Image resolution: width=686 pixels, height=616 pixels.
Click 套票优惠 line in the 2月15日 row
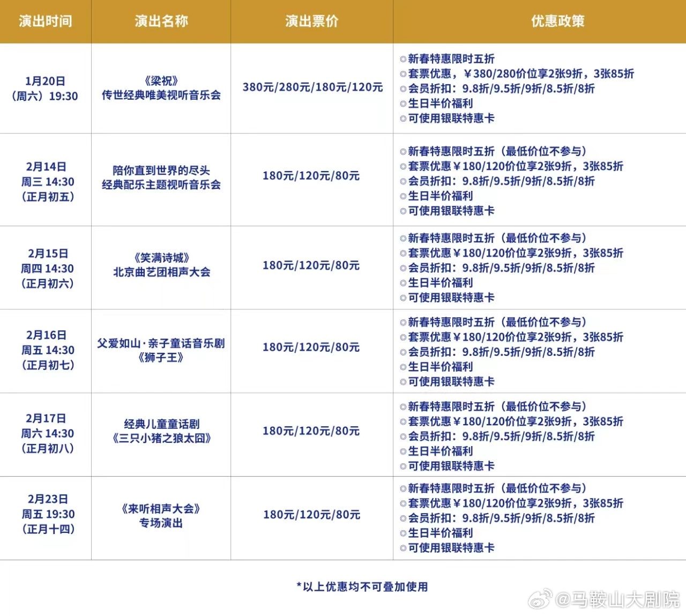[511, 253]
